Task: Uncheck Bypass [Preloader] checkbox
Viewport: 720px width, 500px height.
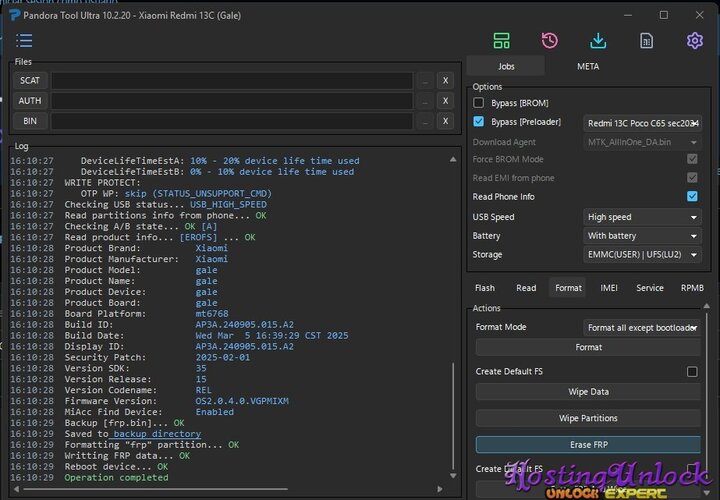Action: click(478, 122)
